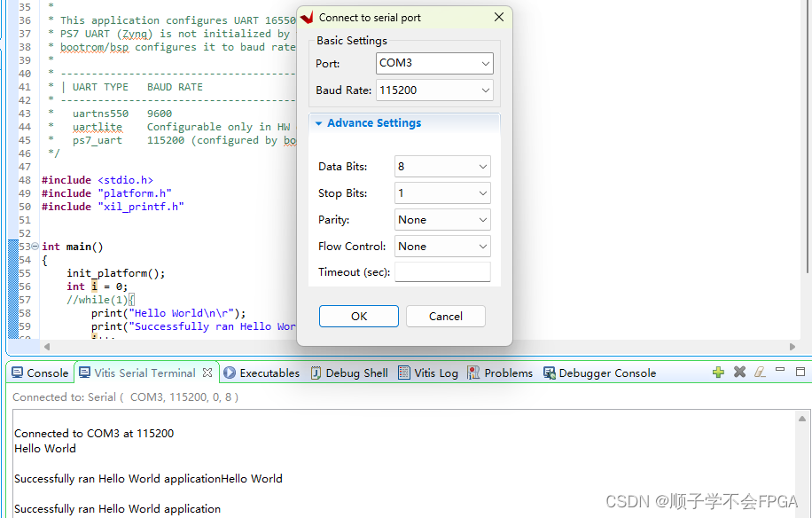
Task: Click the Vitis Serial Terminal tab icon
Action: [84, 373]
